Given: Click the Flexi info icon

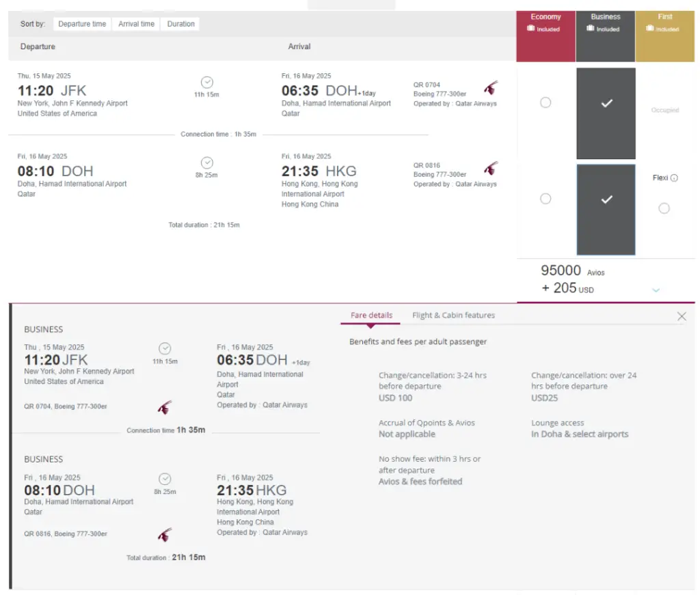Looking at the screenshot, I should 674,178.
